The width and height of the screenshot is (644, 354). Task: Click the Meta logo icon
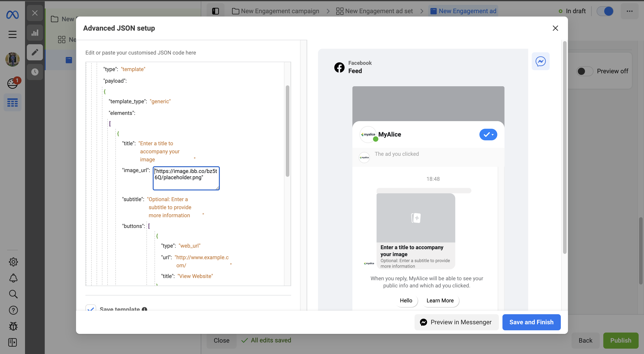click(12, 15)
